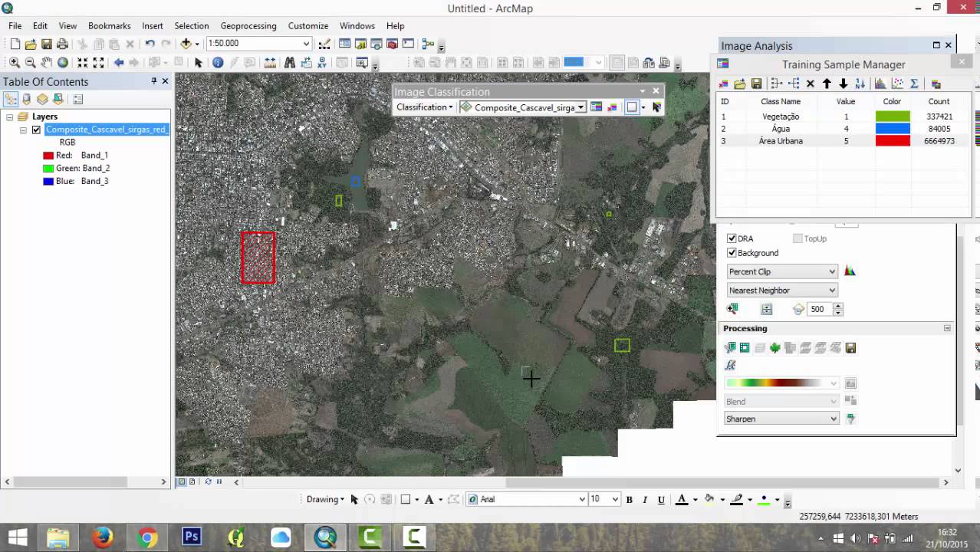Open the Customize menu
Screen dimensions: 980x552
308,25
